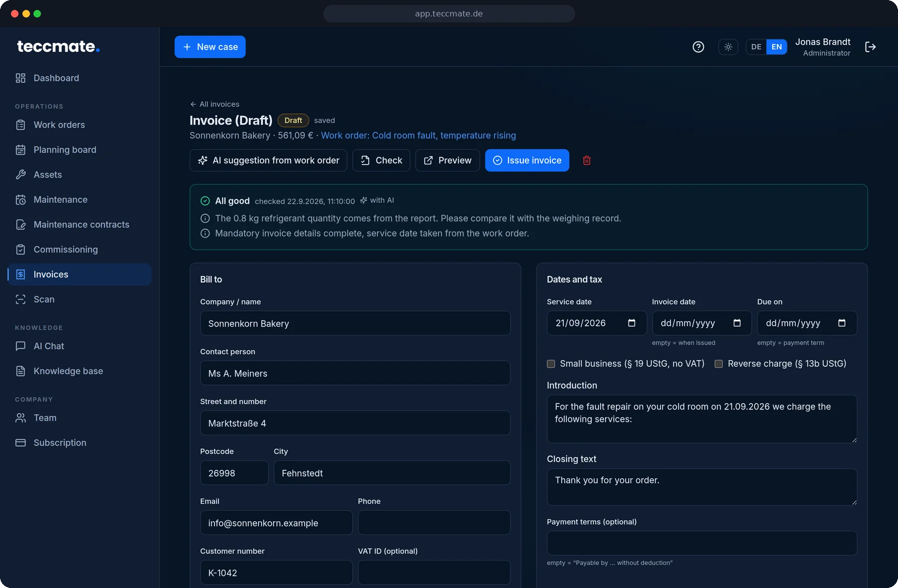Enable Reverse charge § 13b UStG checkbox
The image size is (898, 588).
(x=719, y=364)
